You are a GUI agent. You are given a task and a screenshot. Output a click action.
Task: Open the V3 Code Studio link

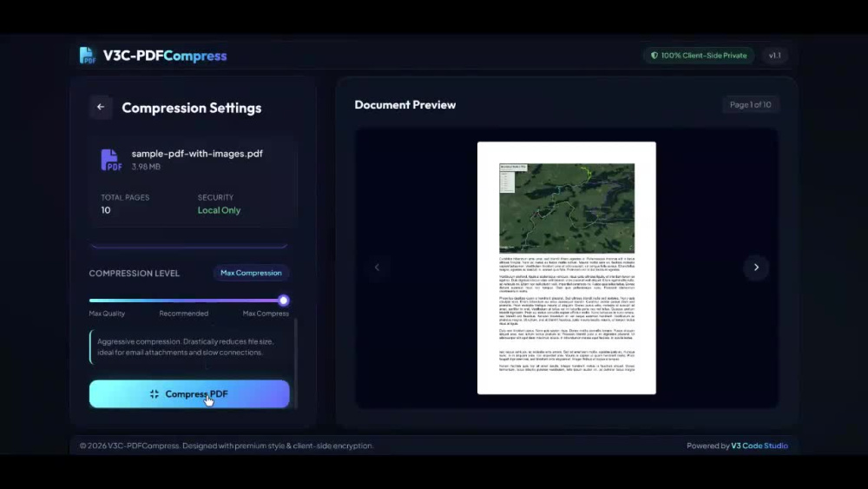[x=759, y=446]
